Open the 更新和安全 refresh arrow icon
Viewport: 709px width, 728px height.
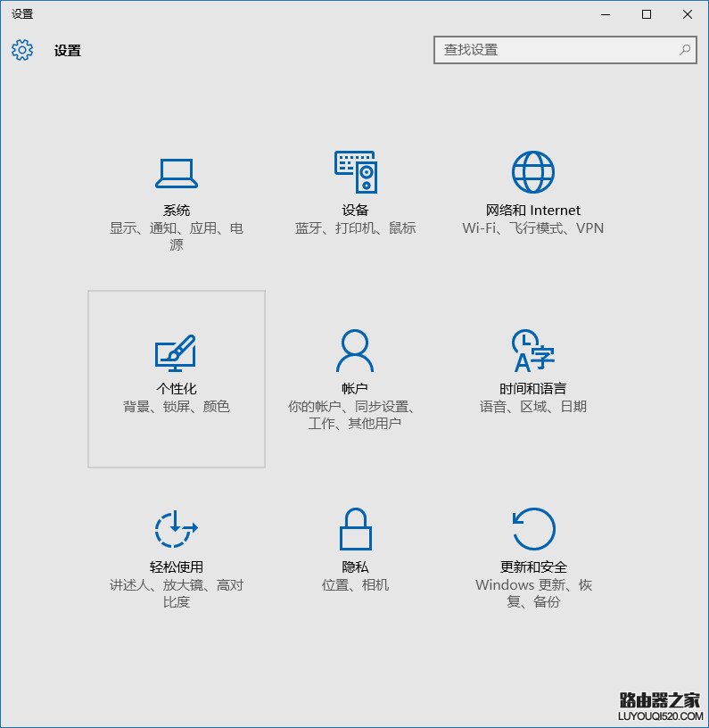pos(533,529)
